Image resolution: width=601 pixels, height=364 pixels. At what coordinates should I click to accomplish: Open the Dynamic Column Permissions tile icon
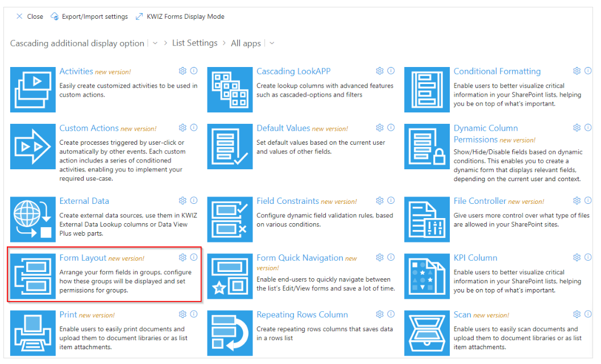(426, 146)
